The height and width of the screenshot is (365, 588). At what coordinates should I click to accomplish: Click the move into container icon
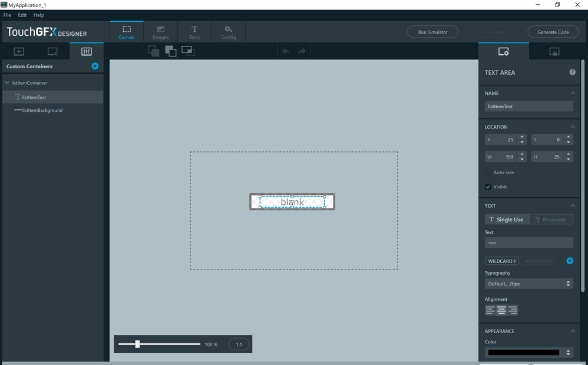(189, 51)
